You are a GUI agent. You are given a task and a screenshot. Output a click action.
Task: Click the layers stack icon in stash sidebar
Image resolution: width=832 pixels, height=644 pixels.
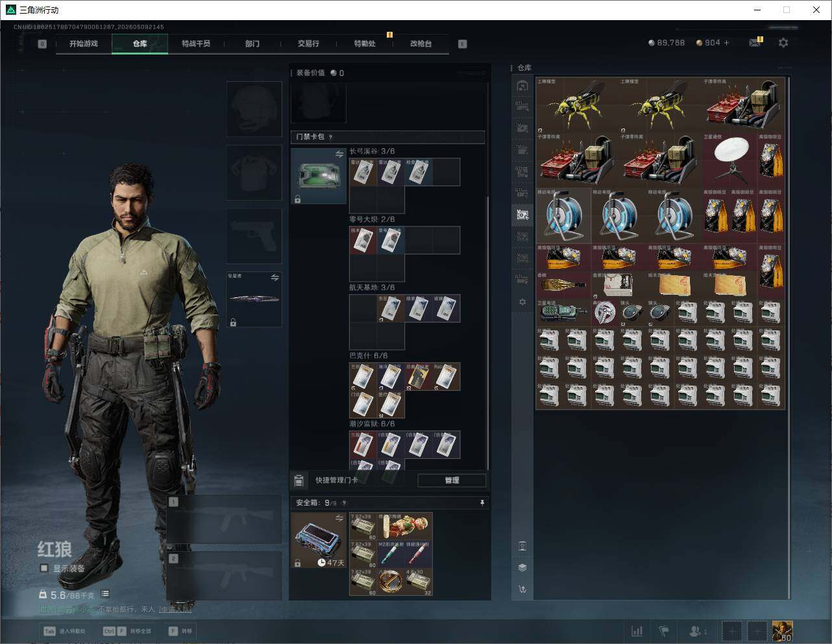522,567
